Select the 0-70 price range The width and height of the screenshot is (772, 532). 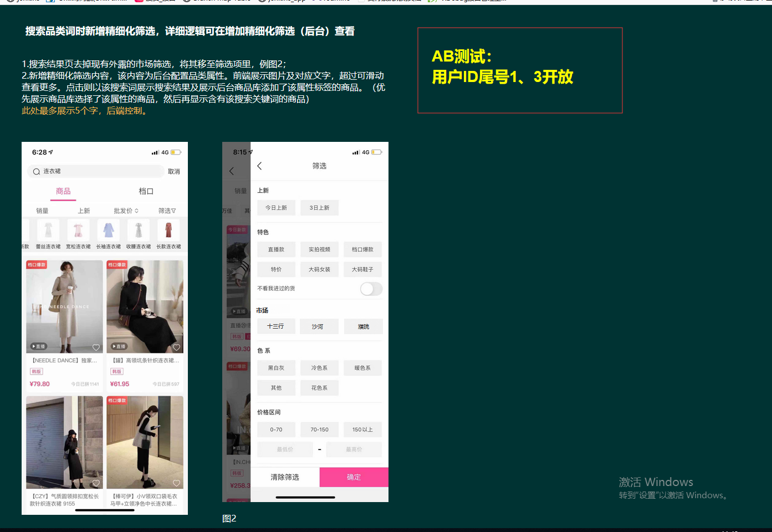[x=276, y=429]
